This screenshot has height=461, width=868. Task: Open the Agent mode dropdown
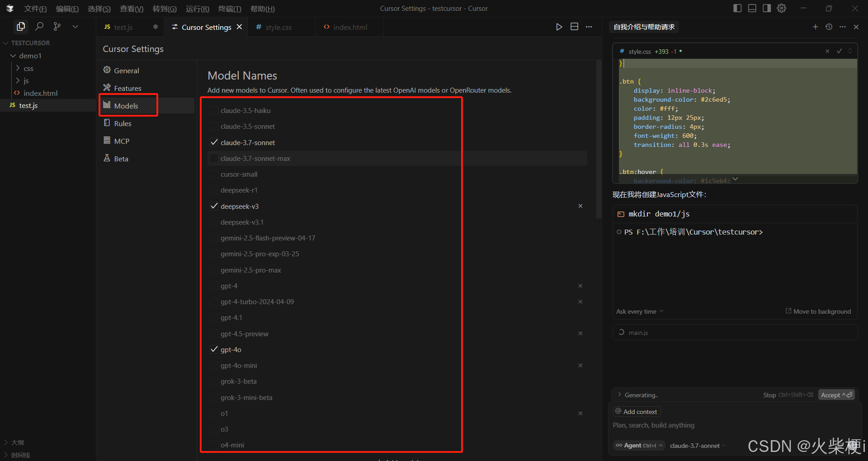pyautogui.click(x=639, y=446)
